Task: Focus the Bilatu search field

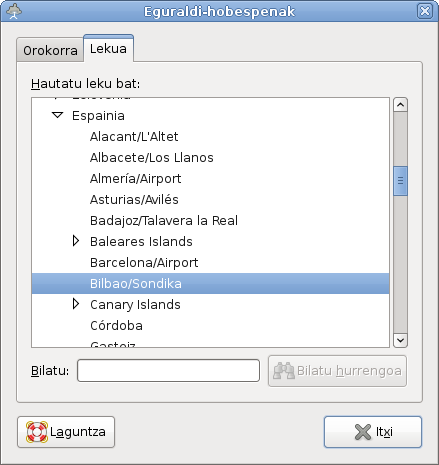Action: pos(168,370)
